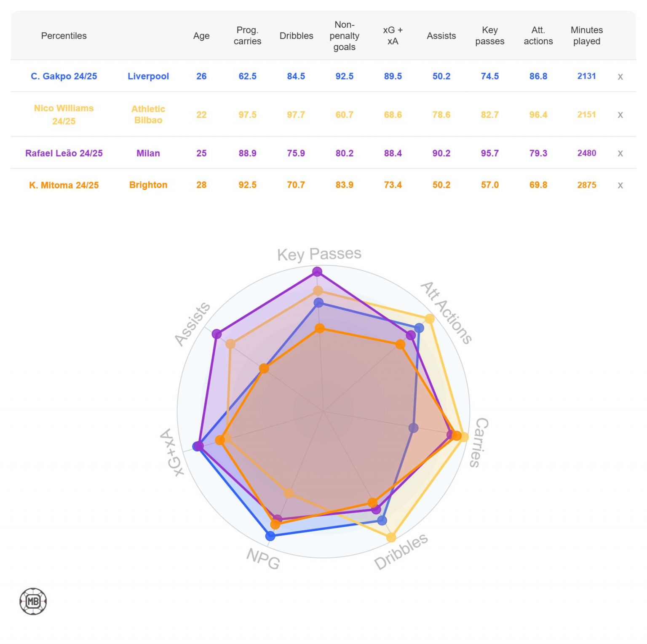
Task: Click the MB logo icon
Action: (x=33, y=601)
